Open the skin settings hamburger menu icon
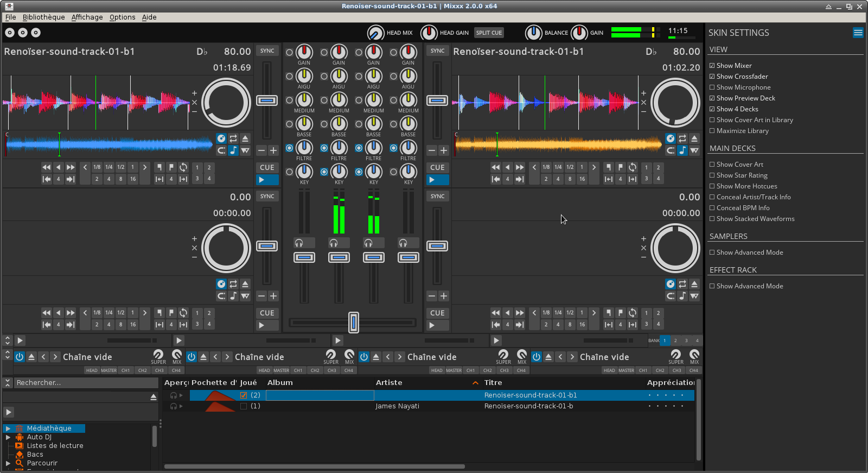 858,33
